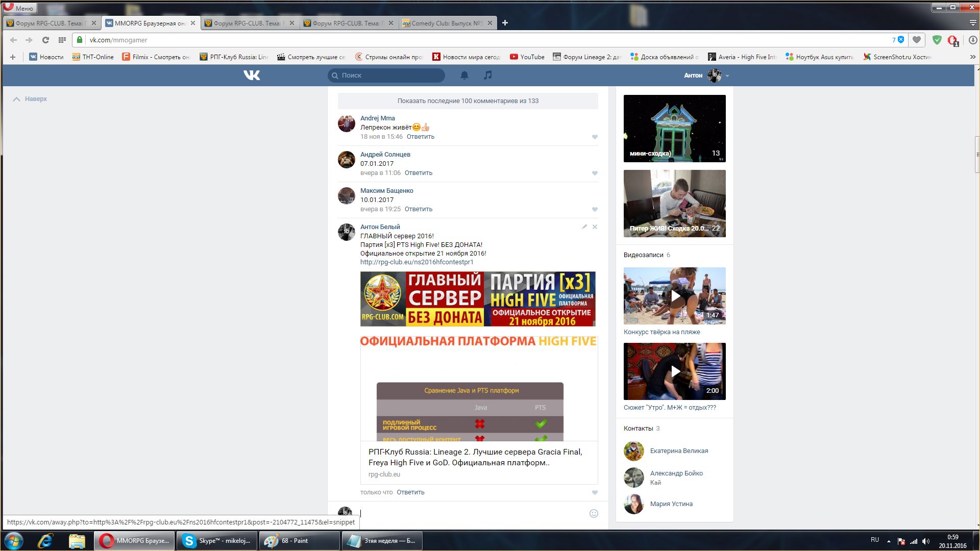Delete Антон Белый's comment with the X icon
Viewport: 980px width, 551px height.
click(595, 227)
